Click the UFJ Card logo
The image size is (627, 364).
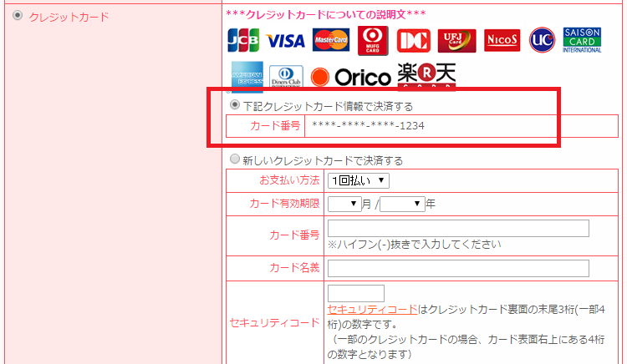point(456,40)
